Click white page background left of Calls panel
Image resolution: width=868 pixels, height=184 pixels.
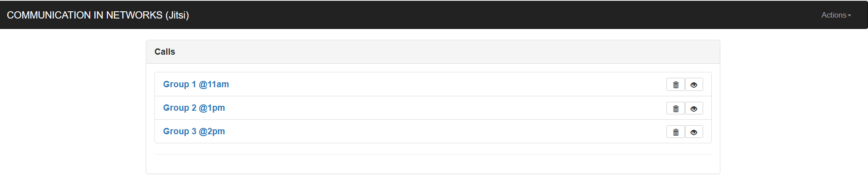[72, 104]
